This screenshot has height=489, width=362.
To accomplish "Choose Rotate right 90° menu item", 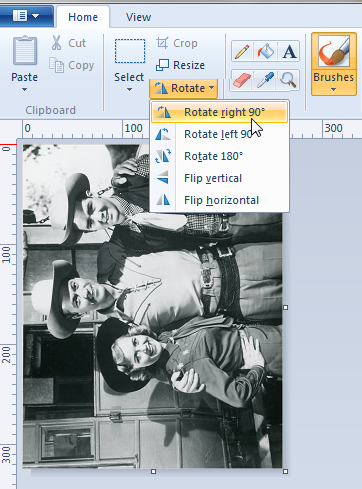I will click(x=219, y=112).
